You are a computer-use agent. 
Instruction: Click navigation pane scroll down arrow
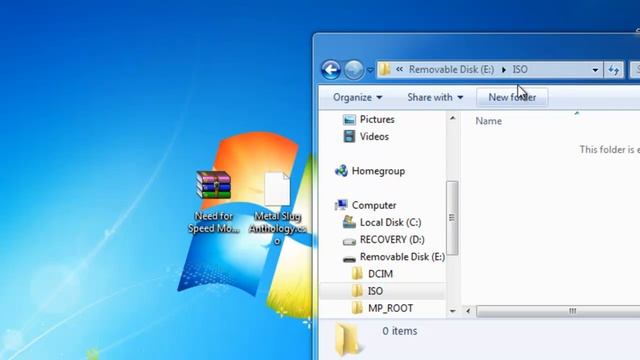point(452,311)
